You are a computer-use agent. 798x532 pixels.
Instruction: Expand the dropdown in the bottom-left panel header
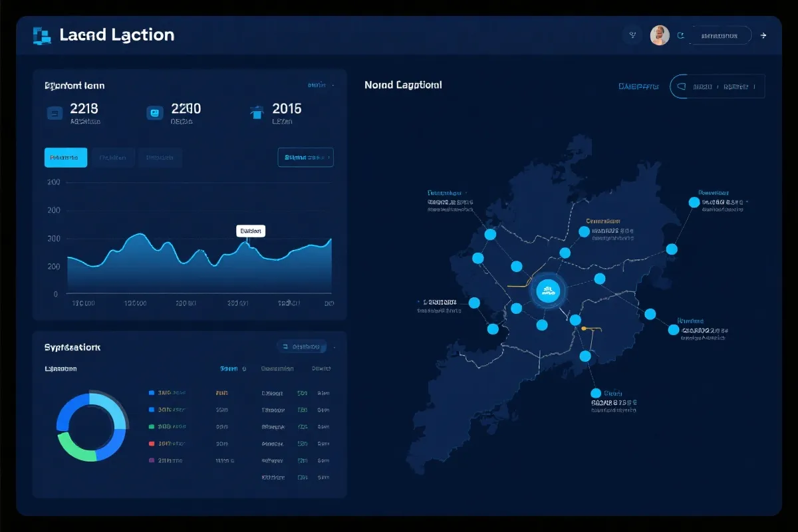point(302,346)
